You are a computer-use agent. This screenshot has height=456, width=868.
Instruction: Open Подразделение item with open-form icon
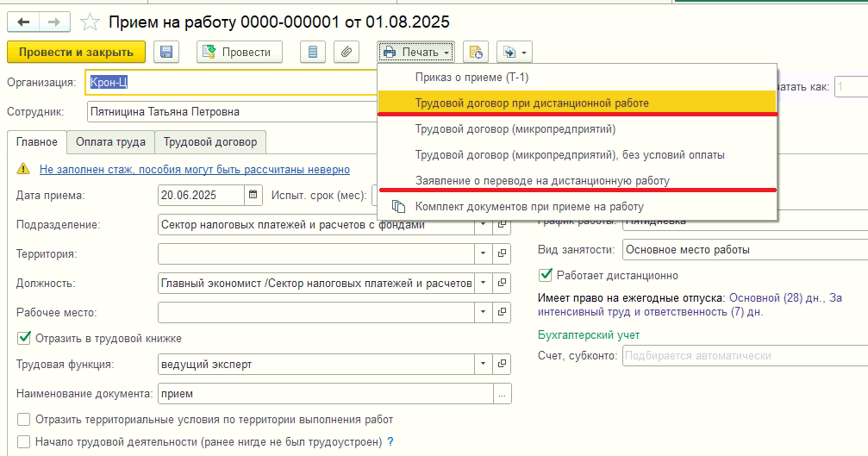[502, 224]
